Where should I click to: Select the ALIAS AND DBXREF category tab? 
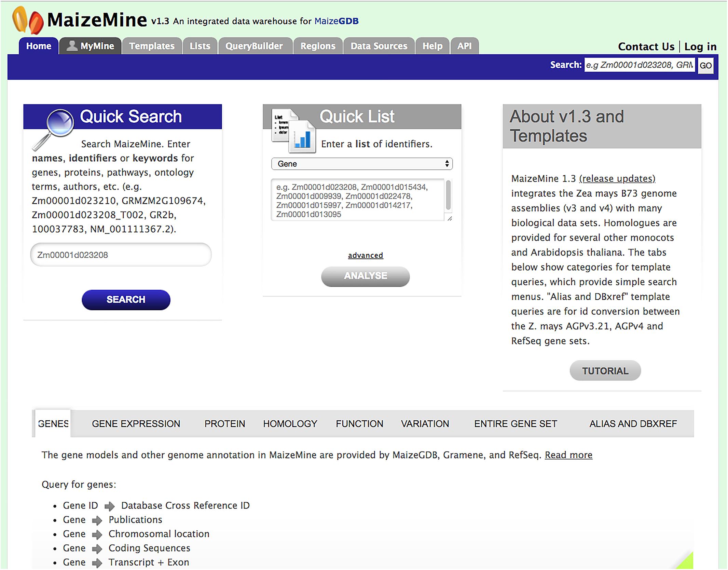pyautogui.click(x=633, y=424)
